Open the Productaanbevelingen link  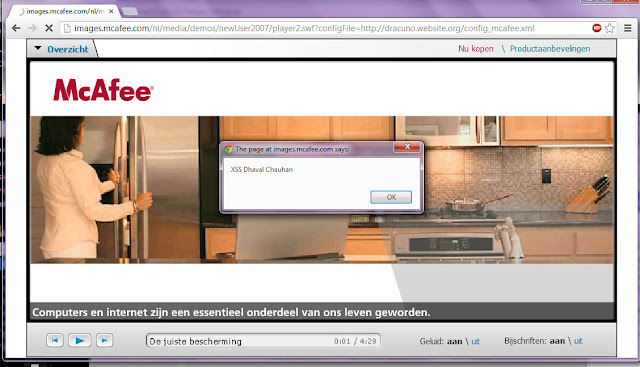550,49
